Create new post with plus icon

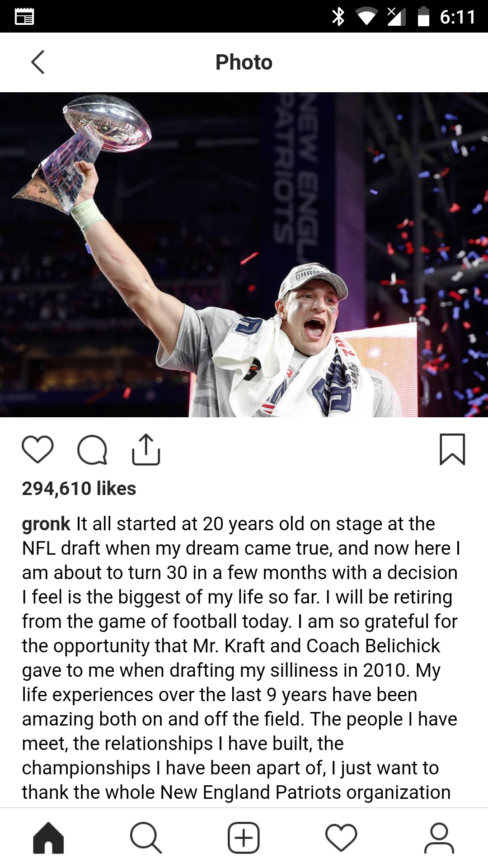pos(244,838)
